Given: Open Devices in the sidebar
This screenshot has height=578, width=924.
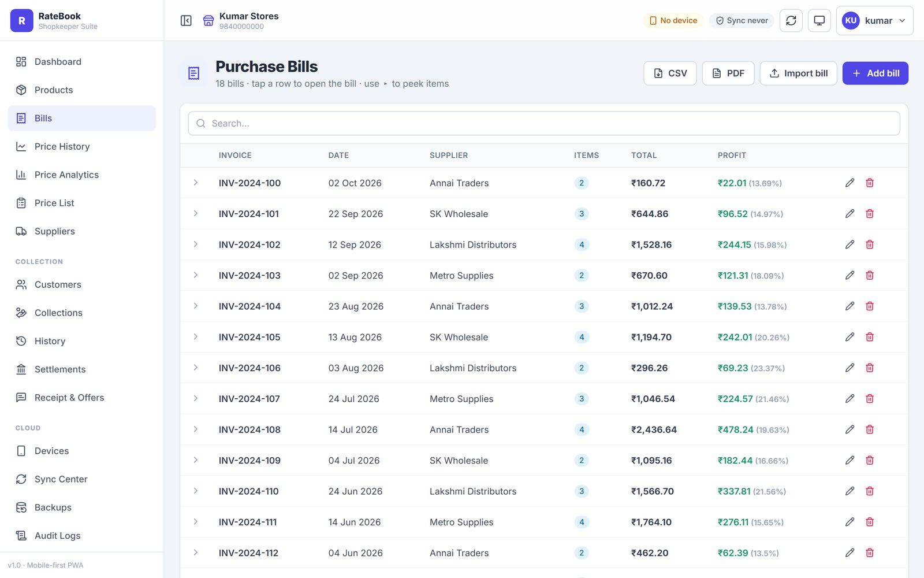Looking at the screenshot, I should (x=81, y=451).
